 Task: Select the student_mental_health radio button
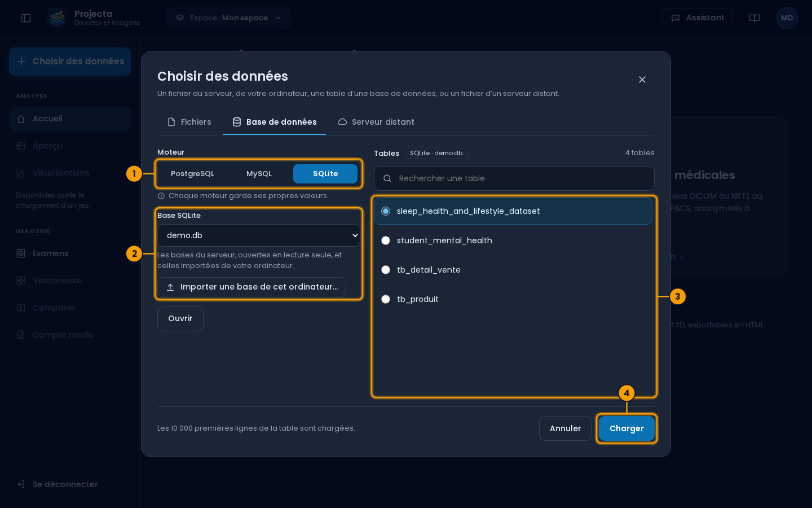(386, 240)
